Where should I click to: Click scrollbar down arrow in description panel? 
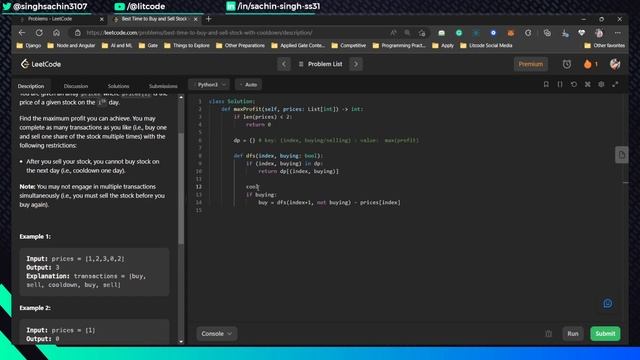click(x=181, y=341)
